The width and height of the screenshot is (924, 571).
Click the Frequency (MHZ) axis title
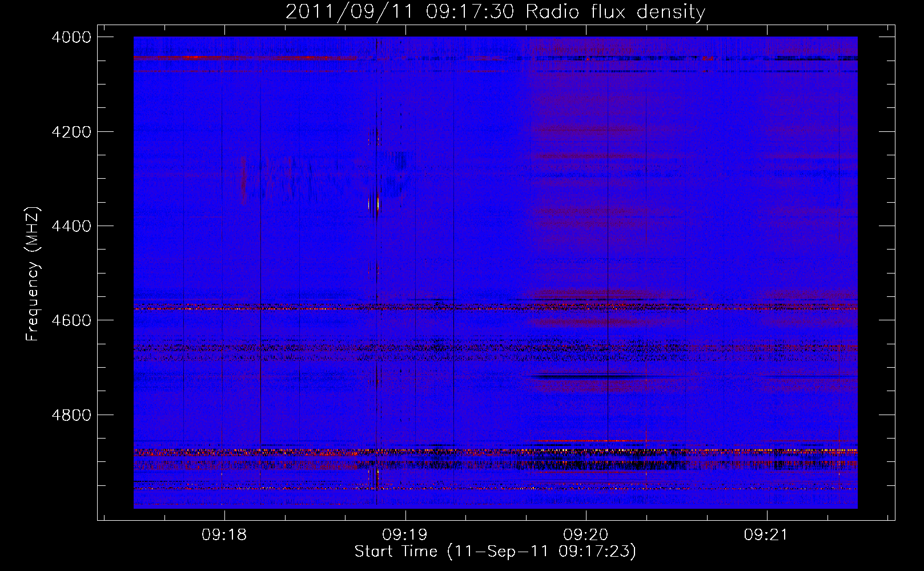click(32, 274)
